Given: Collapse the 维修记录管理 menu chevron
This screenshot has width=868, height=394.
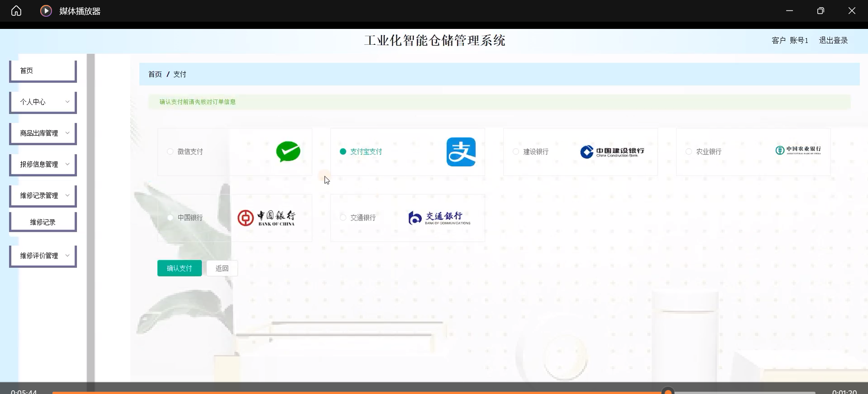Looking at the screenshot, I should (x=67, y=195).
